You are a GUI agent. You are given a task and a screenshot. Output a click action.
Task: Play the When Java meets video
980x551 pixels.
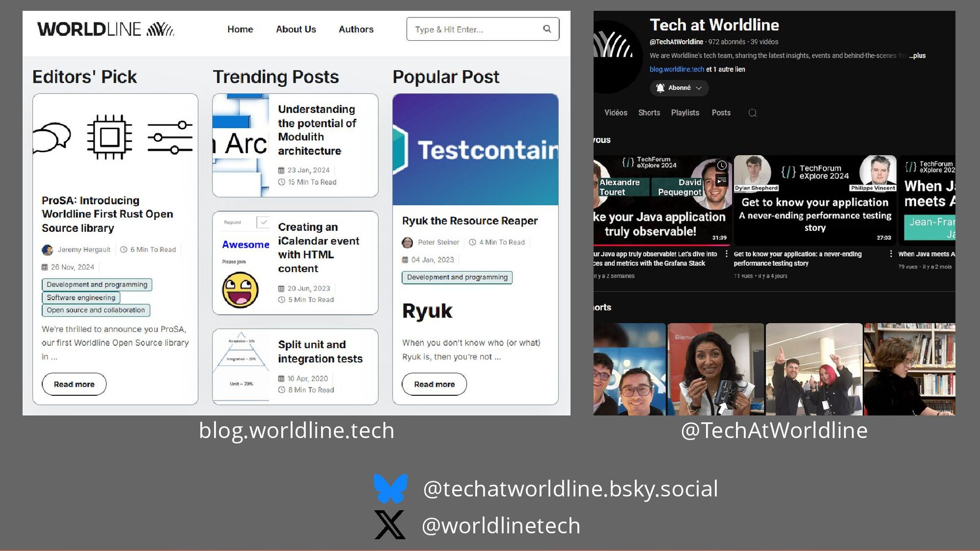(x=927, y=200)
